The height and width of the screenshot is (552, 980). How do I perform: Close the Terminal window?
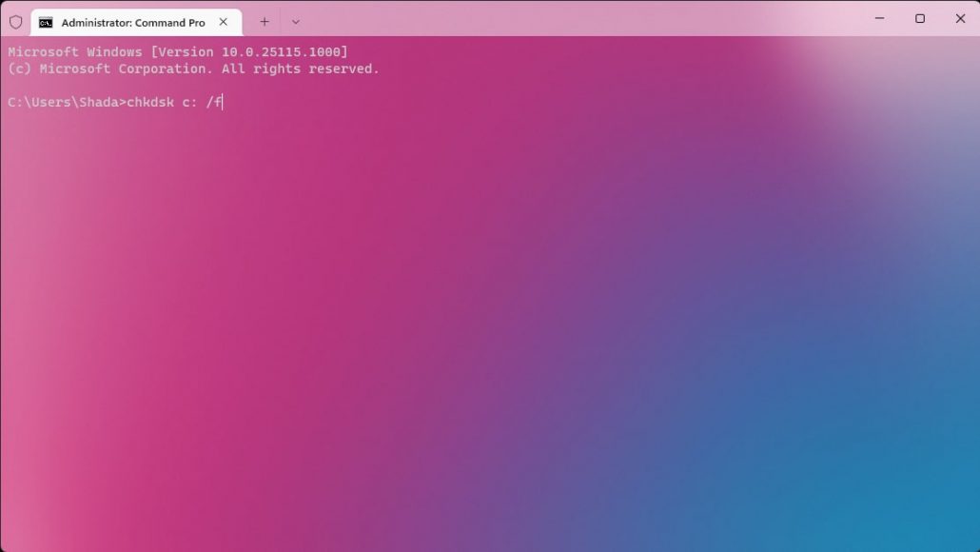click(960, 19)
